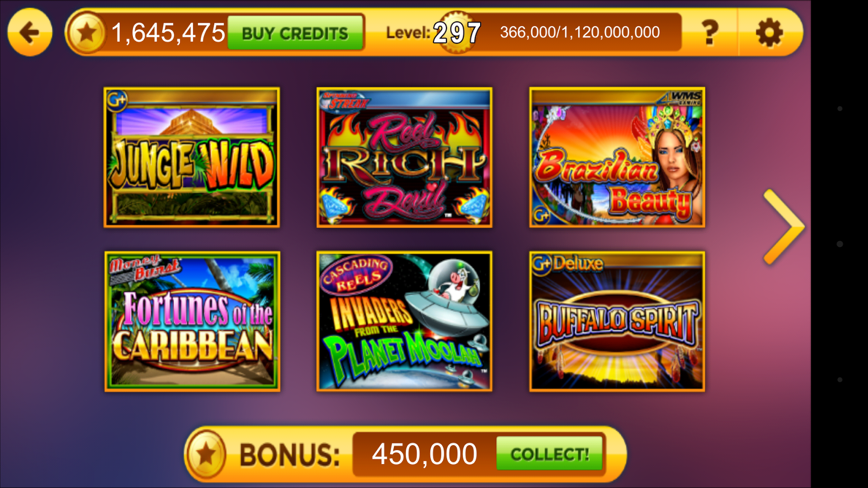Buy more credits
Screen dimensions: 868x488
click(295, 33)
